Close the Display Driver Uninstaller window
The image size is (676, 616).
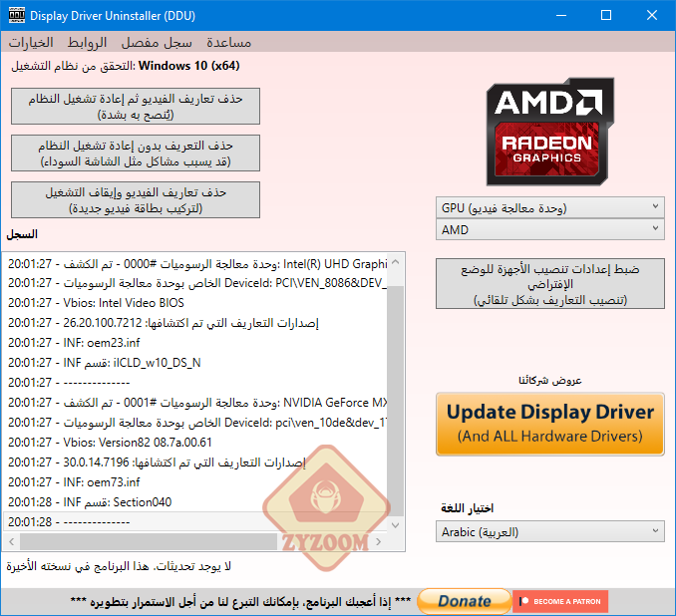(x=652, y=15)
